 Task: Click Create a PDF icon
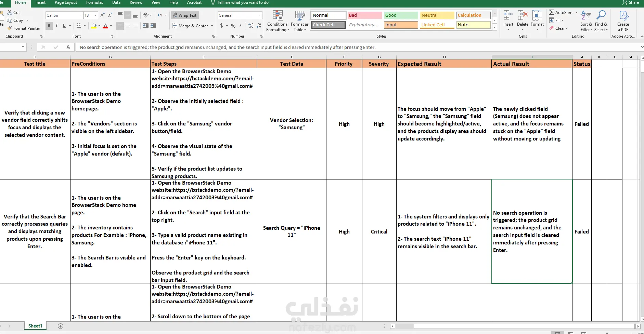(x=623, y=15)
